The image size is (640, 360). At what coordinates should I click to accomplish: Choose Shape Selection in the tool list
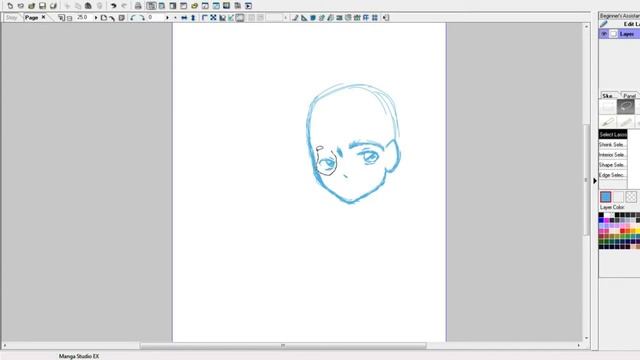(613, 165)
